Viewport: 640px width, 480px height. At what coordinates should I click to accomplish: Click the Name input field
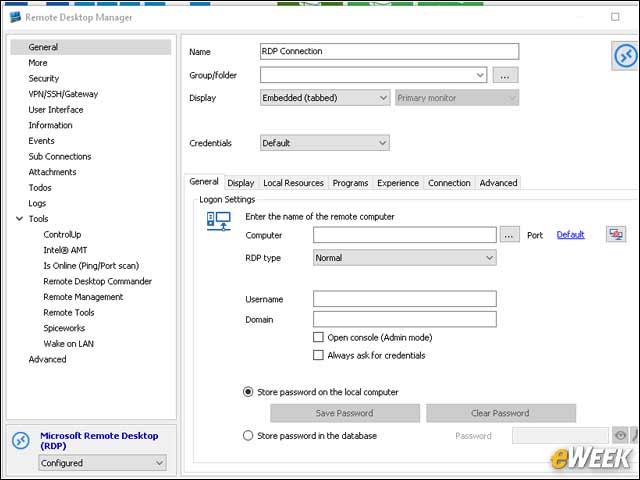point(389,51)
